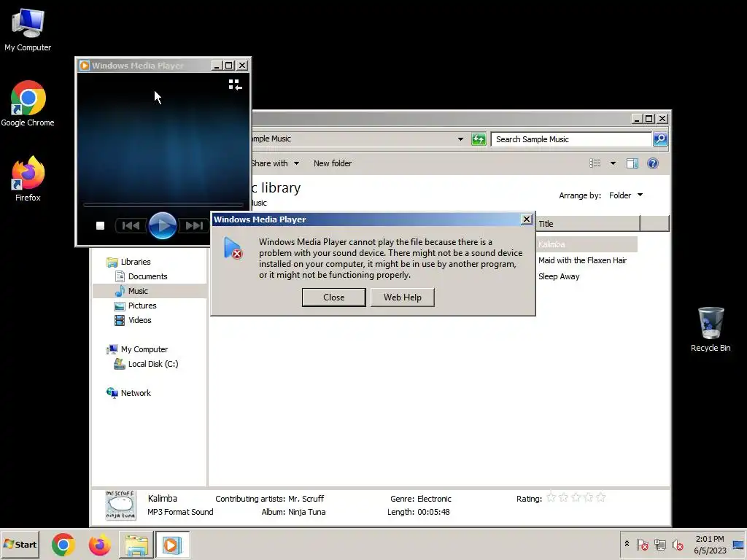Rate Kalimba one star

[x=551, y=497]
